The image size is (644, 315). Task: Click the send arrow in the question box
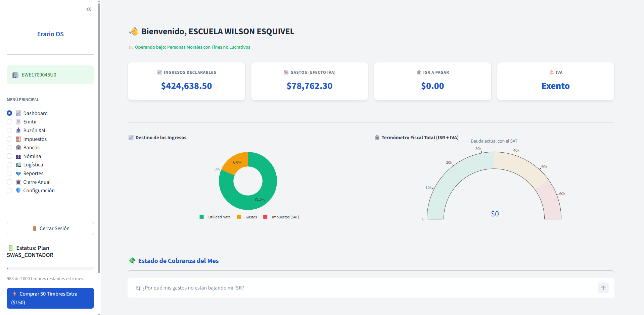point(603,288)
